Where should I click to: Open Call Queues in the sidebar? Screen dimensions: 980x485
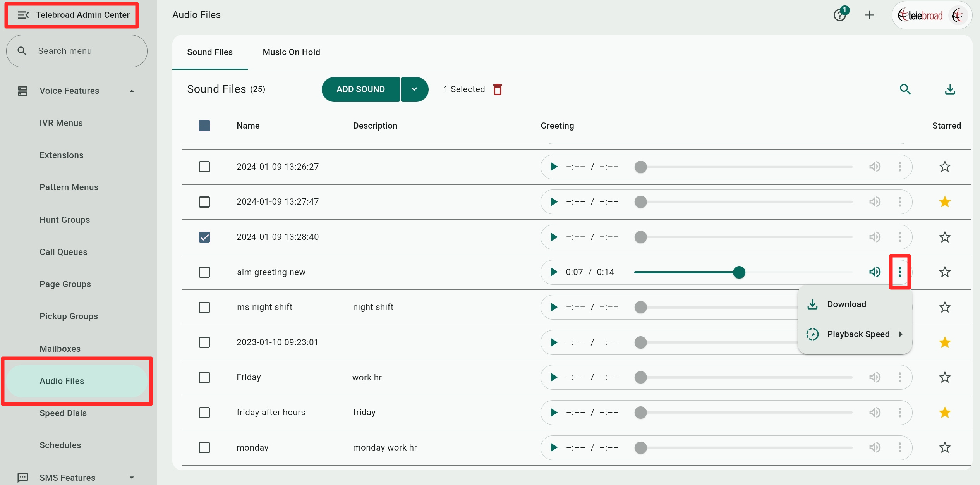(x=64, y=252)
